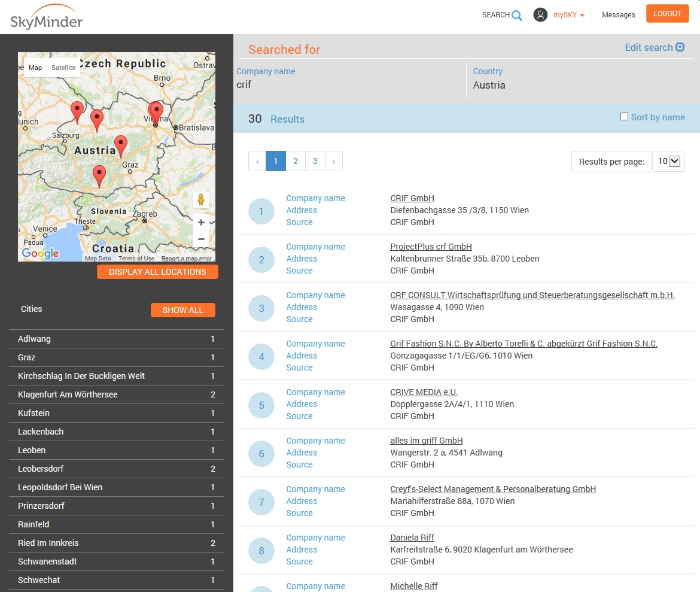
Task: Enable the Sort by name checkbox
Action: pos(624,117)
